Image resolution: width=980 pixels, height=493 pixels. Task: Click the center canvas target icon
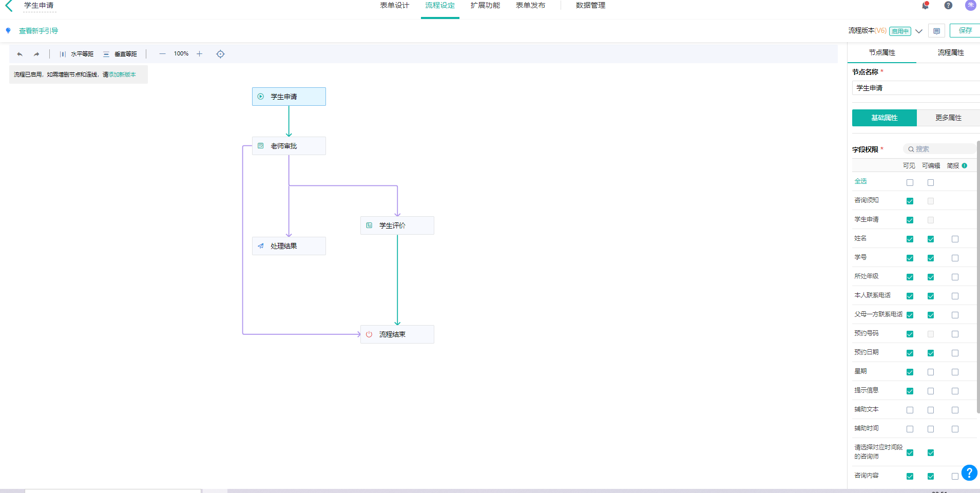[220, 54]
